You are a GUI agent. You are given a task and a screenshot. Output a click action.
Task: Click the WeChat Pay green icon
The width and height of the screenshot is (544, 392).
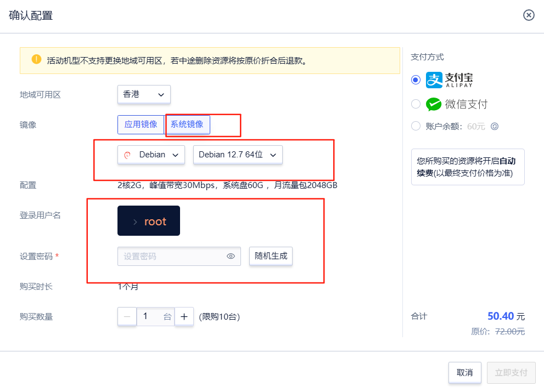[434, 103]
